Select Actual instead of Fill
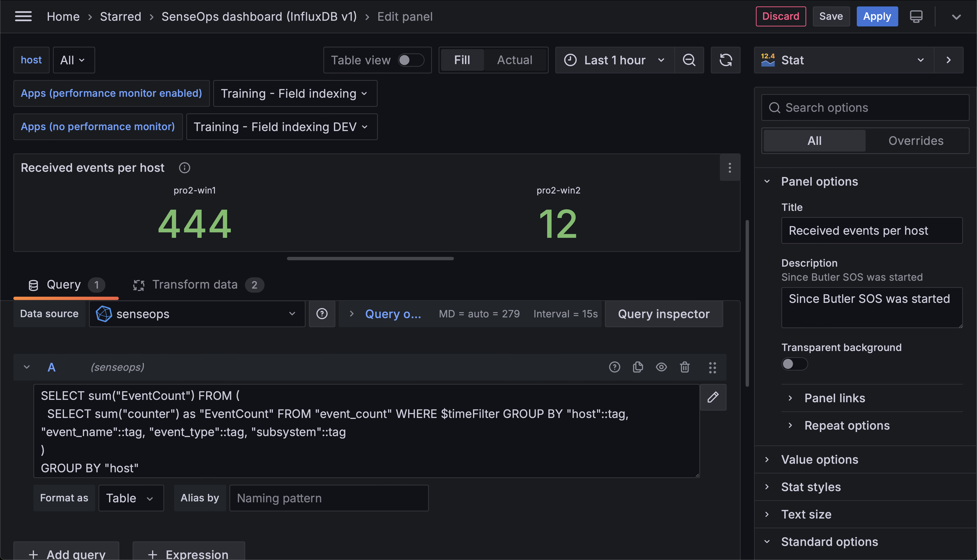The width and height of the screenshot is (977, 560). (x=515, y=60)
